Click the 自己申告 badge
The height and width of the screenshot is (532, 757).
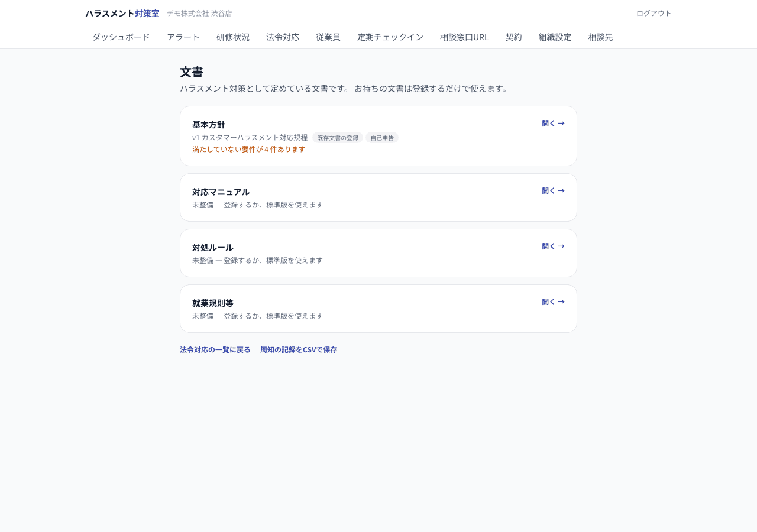coord(382,138)
